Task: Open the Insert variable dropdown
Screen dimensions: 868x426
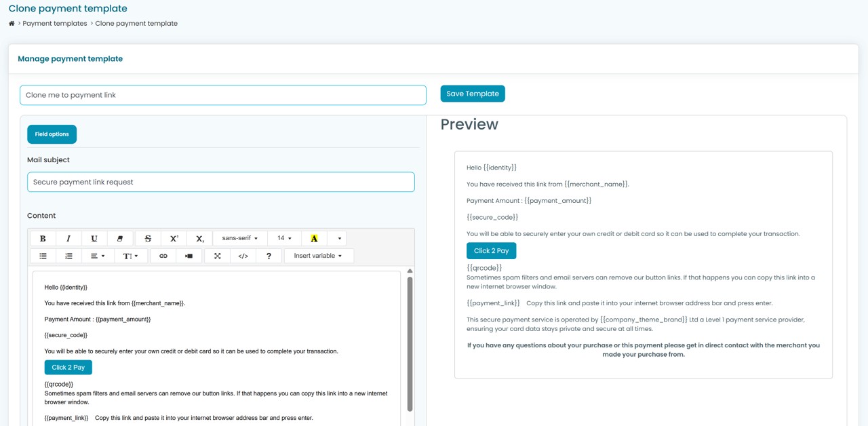Action: click(x=318, y=256)
